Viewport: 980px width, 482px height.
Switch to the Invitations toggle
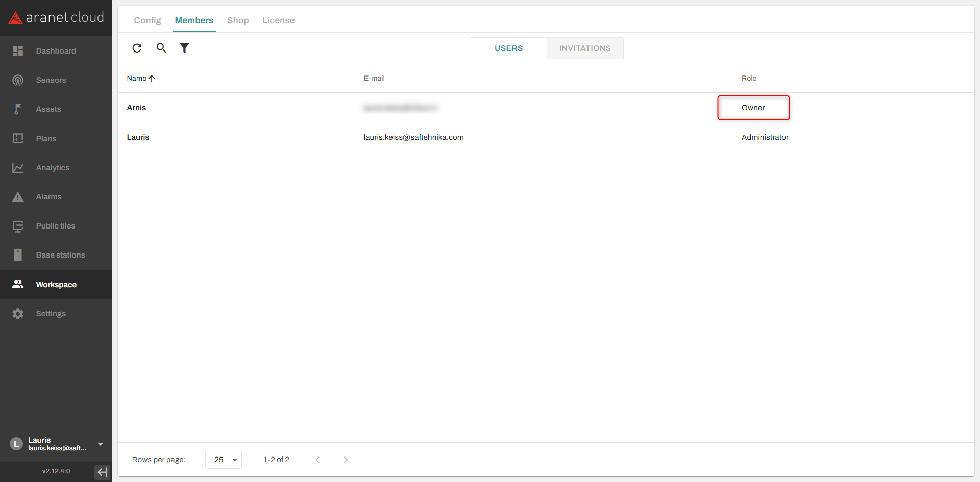(584, 48)
